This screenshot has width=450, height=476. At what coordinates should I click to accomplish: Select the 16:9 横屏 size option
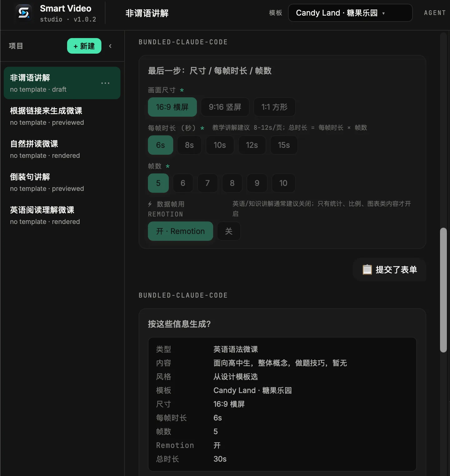pyautogui.click(x=172, y=107)
